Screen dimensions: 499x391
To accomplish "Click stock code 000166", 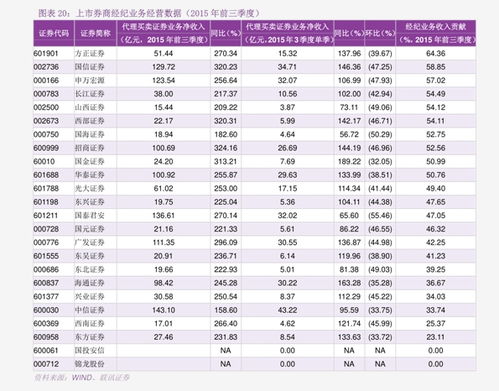I will [46, 80].
